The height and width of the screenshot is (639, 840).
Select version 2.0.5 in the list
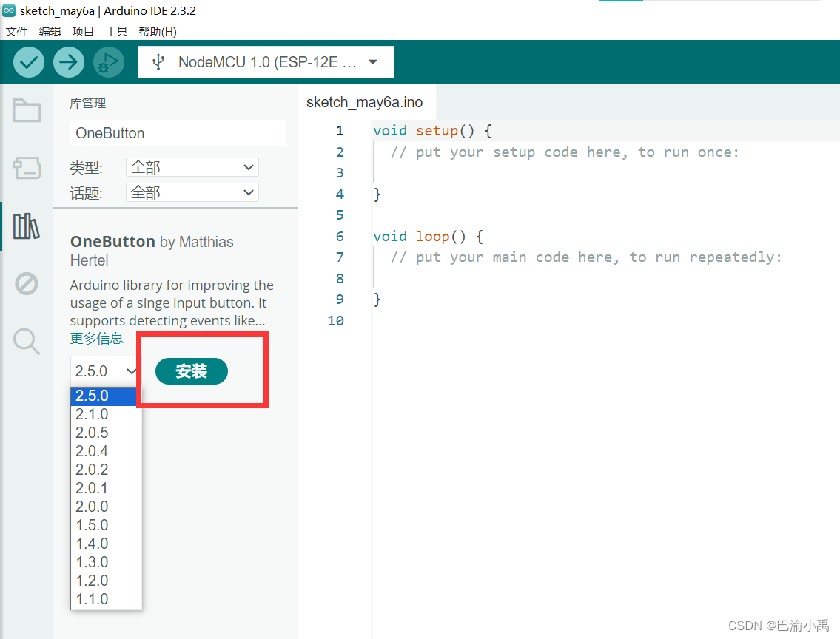(x=105, y=433)
